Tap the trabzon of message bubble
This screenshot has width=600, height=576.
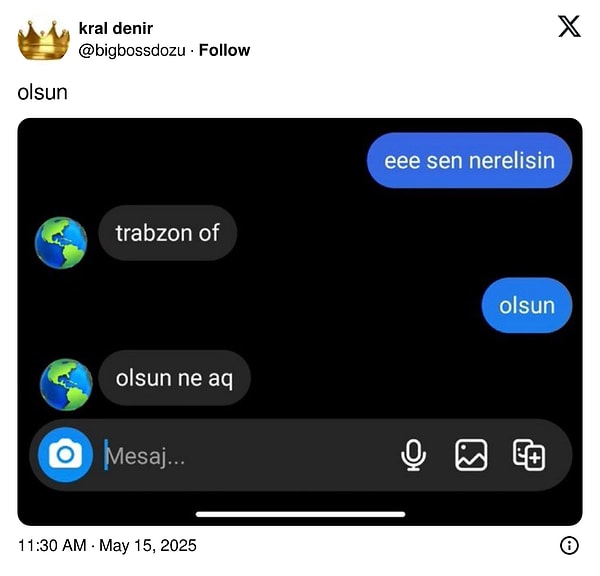tap(168, 233)
